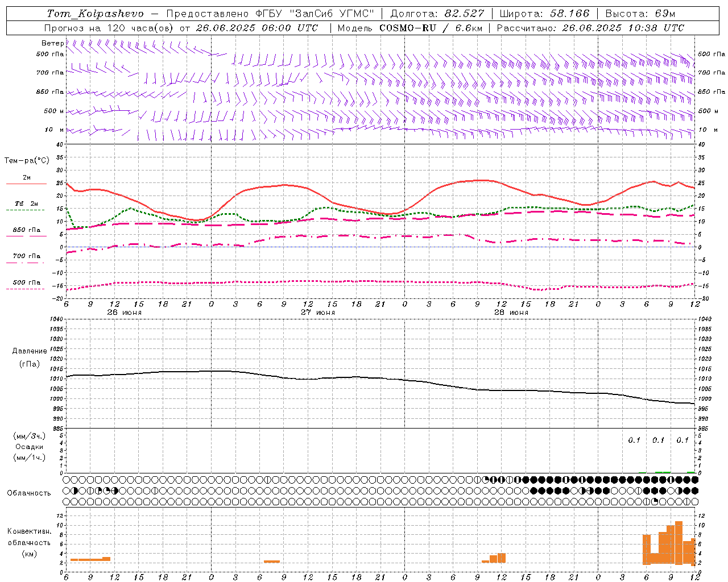Viewport: 728px width, 582px height.
Task: Select the 'Широта: 58.166' latitude value
Action: point(545,14)
